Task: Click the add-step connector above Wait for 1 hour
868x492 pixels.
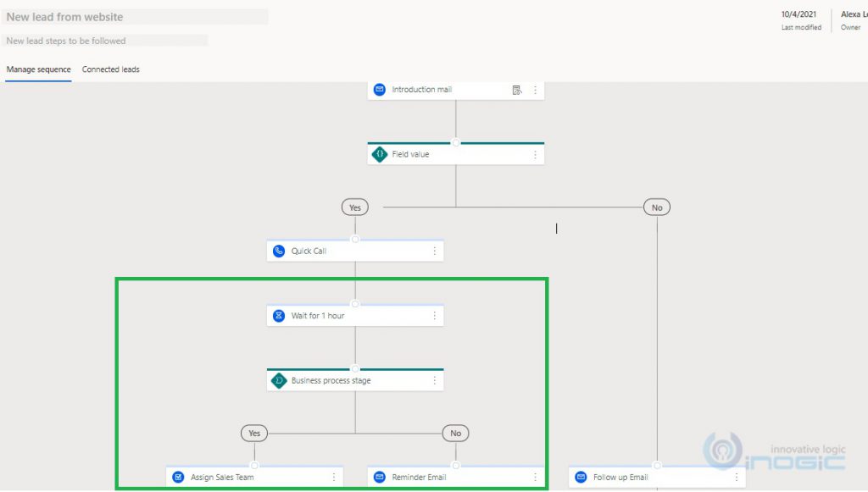Action: (354, 303)
